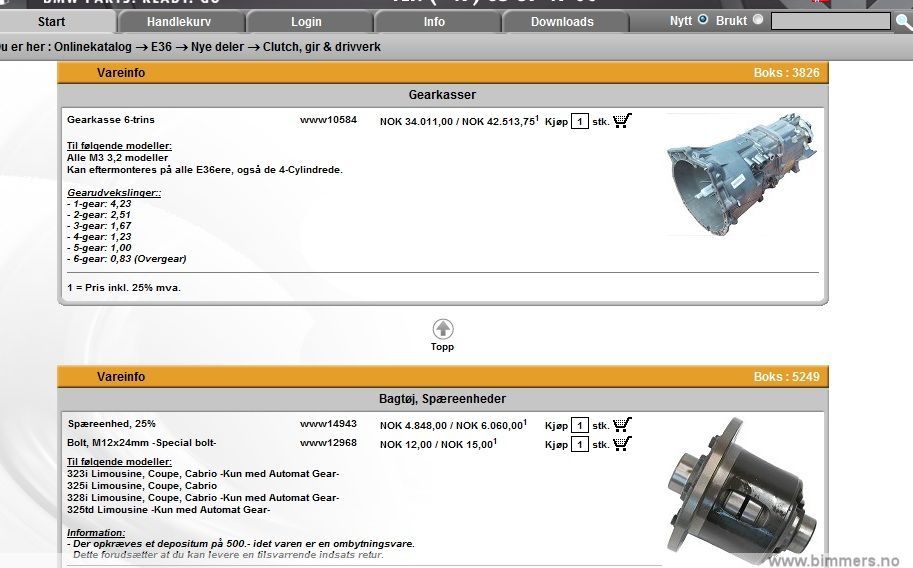Screen dimensions: 913x568
Task: Add Bolt M12x24mm to cart icon
Action: click(x=622, y=443)
